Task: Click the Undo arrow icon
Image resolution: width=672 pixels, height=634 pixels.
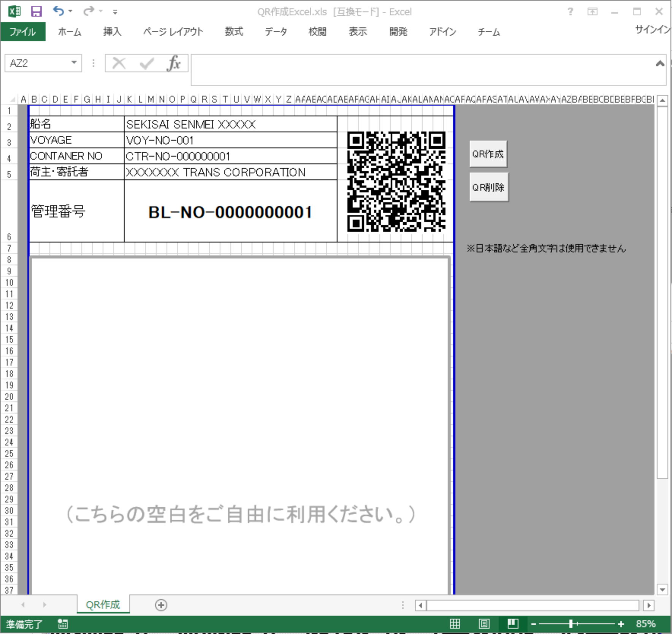Action: [x=58, y=11]
